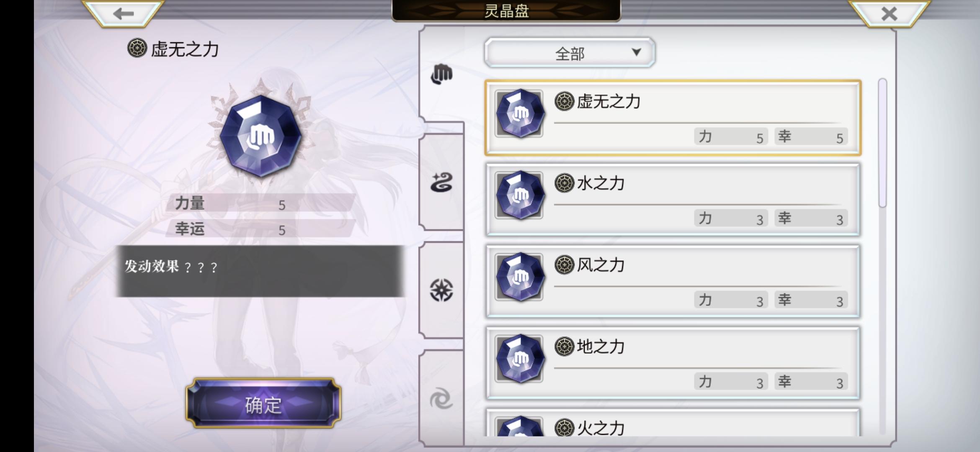The height and width of the screenshot is (452, 980).
Task: Open the compass star category tab
Action: [x=442, y=290]
